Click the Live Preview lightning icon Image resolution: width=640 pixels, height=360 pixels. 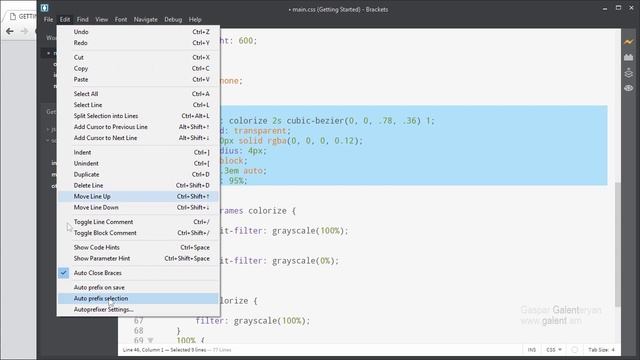point(629,42)
